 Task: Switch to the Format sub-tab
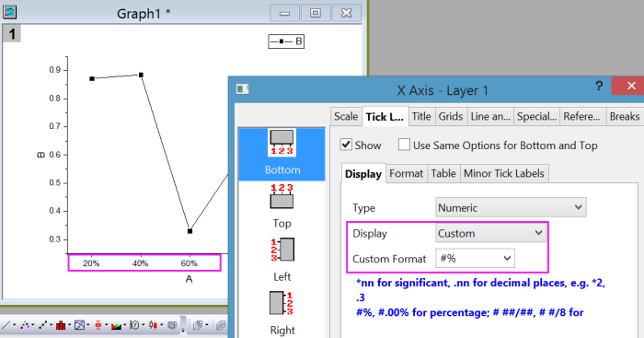tap(407, 173)
